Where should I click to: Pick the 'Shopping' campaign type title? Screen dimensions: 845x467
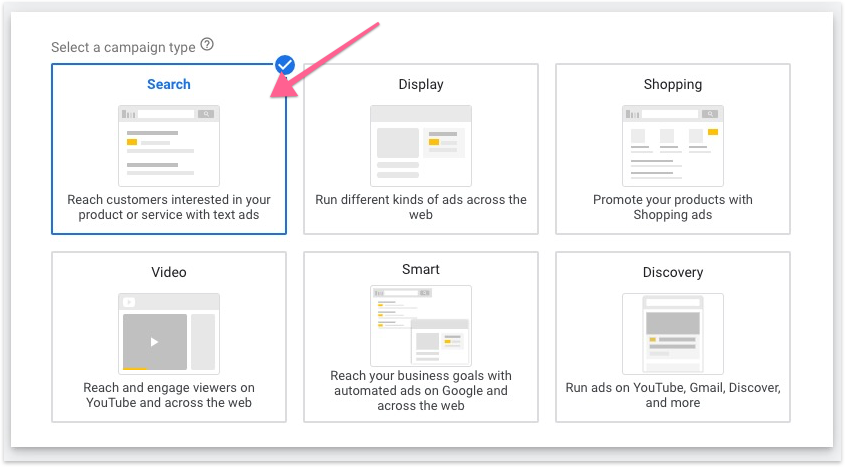click(x=672, y=84)
